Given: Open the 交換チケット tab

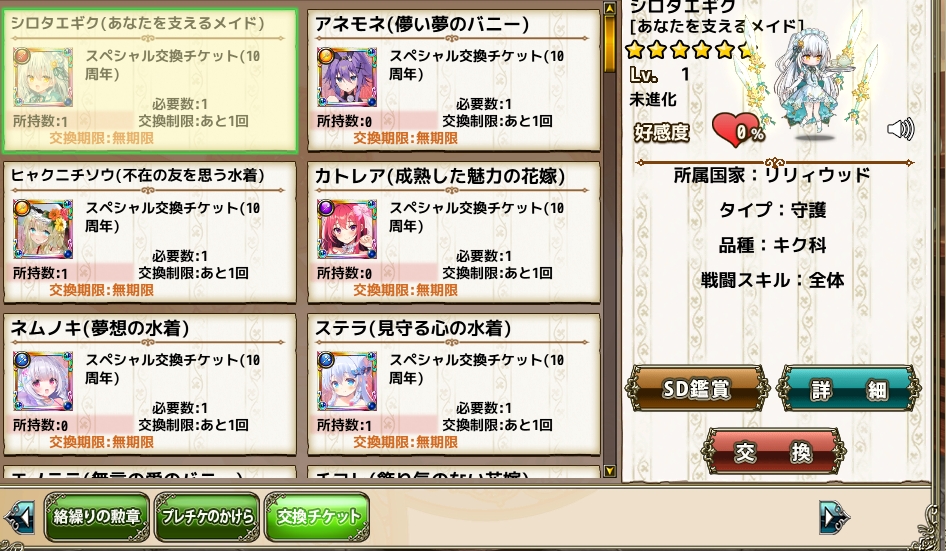Looking at the screenshot, I should pyautogui.click(x=317, y=517).
